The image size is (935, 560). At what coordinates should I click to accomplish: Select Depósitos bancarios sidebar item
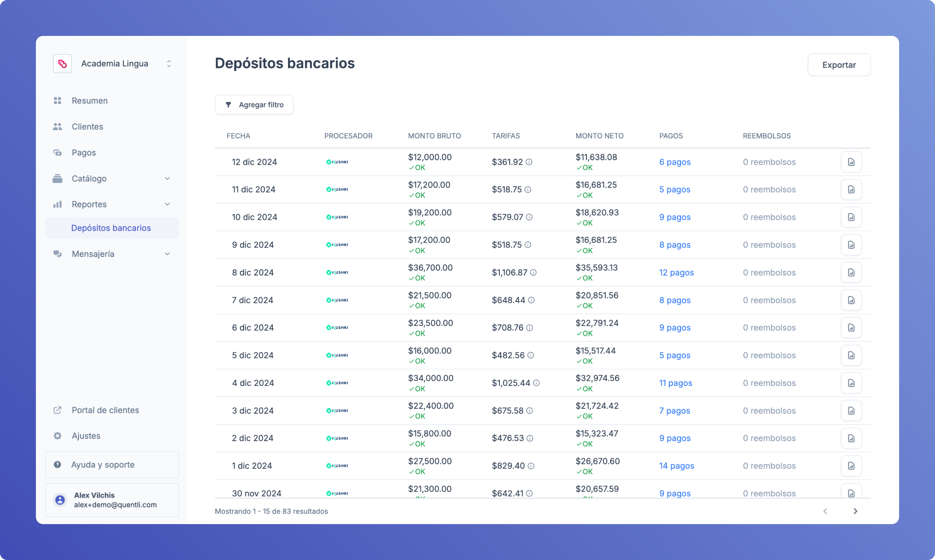(x=111, y=228)
